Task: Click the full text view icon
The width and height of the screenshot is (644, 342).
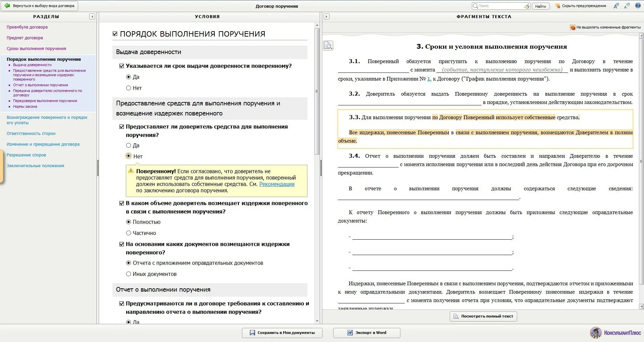Action: 456,316
